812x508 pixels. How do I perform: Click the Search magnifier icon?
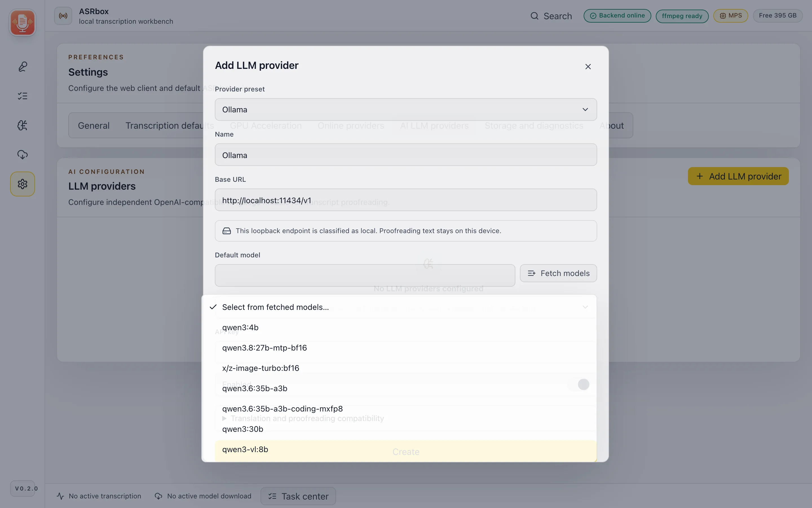click(534, 16)
